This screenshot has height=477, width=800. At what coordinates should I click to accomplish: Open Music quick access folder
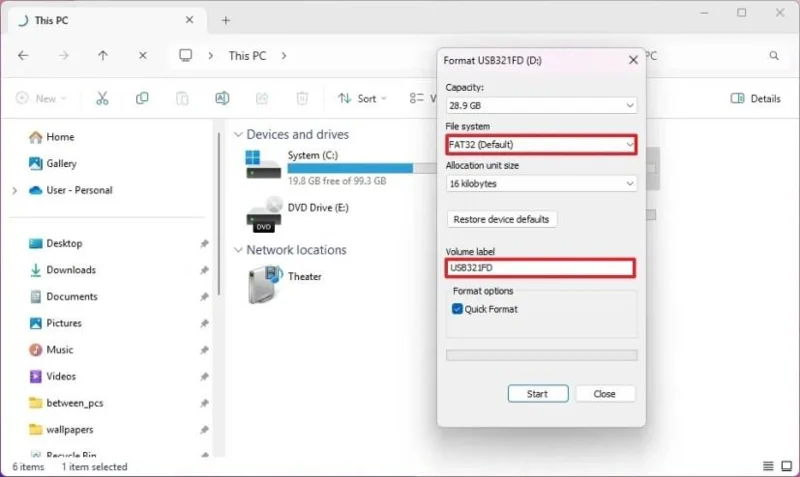pyautogui.click(x=51, y=349)
